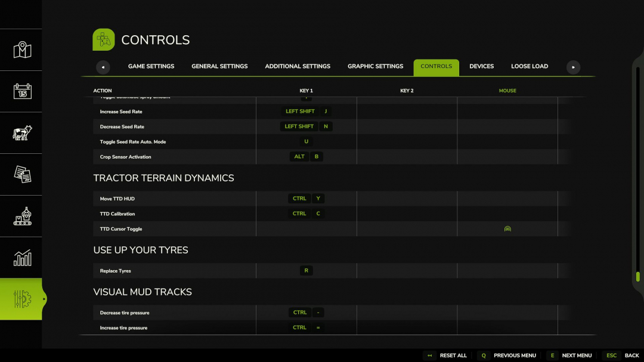Click the CTRL C binding for TTD Calibration
The width and height of the screenshot is (644, 362).
click(306, 214)
